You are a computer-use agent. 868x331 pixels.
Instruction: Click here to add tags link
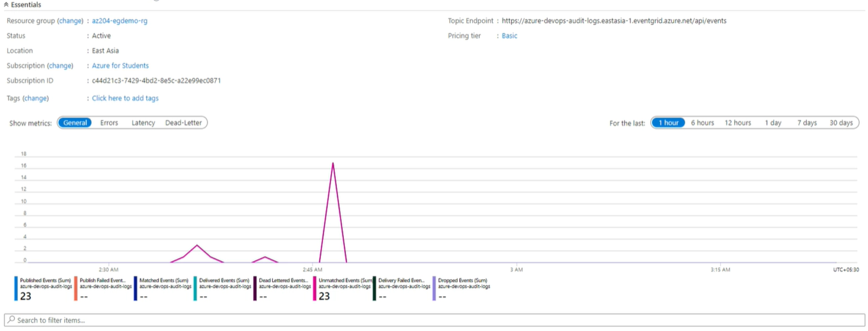[x=125, y=98]
